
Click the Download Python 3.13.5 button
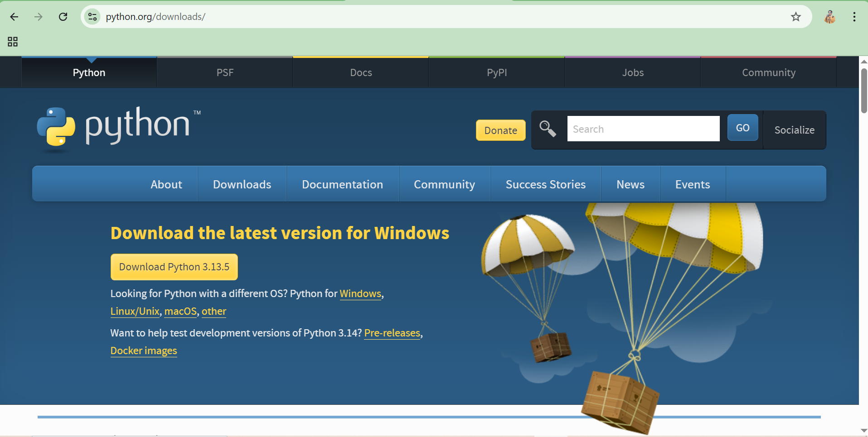(174, 267)
